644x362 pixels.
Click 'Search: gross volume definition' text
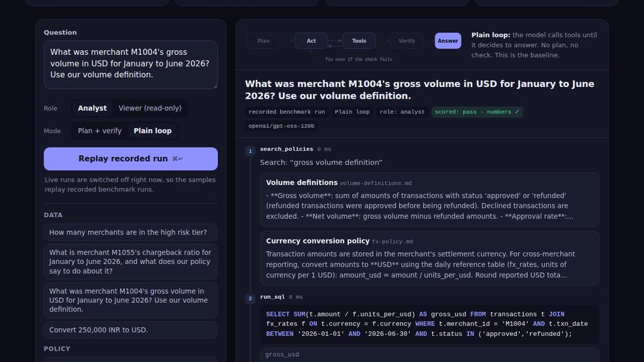(x=321, y=162)
